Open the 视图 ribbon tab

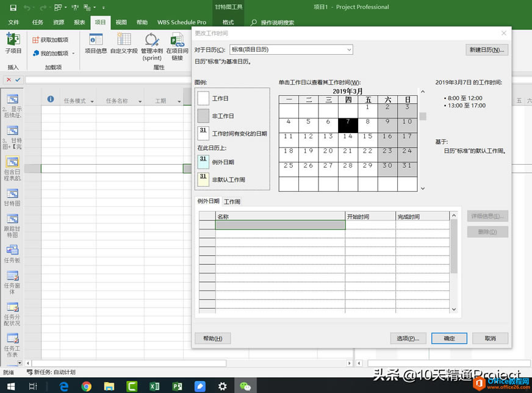[121, 23]
